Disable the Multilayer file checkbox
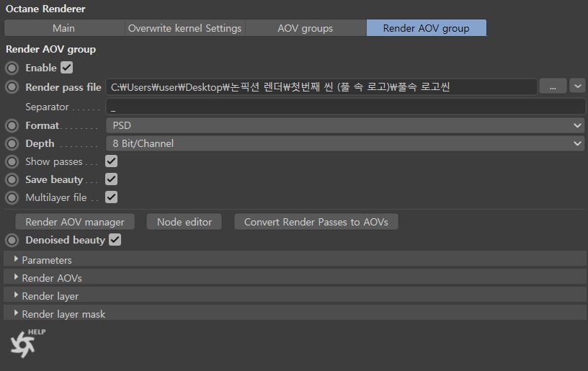Image resolution: width=588 pixels, height=371 pixels. (112, 197)
